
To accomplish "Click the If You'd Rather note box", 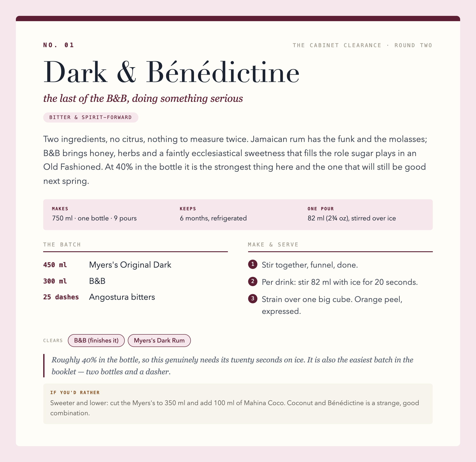I will [238, 404].
